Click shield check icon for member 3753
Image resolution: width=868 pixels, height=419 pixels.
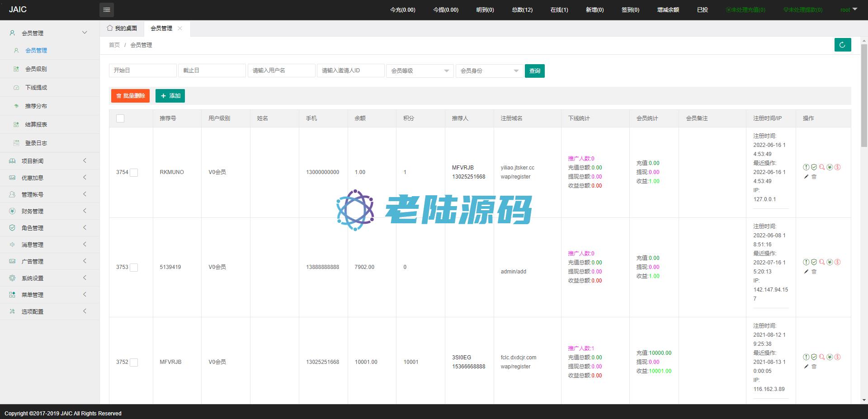pyautogui.click(x=814, y=262)
